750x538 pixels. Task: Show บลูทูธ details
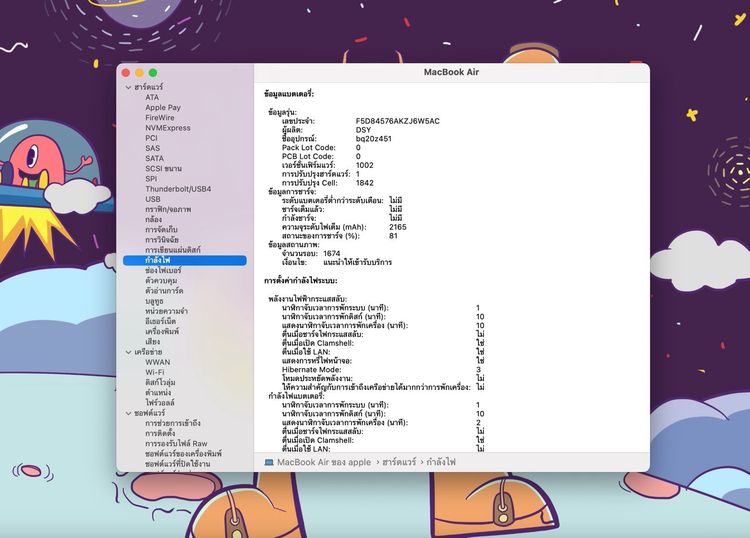tap(154, 301)
